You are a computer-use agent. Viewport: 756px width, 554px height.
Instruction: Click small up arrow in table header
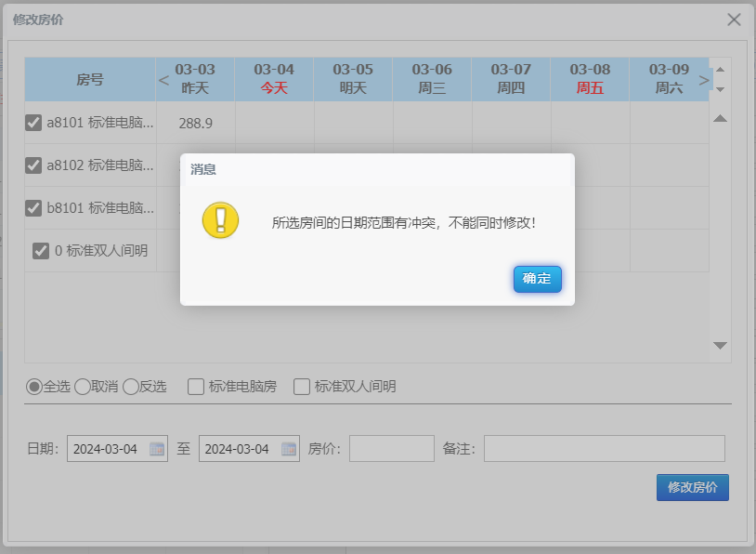coord(721,70)
